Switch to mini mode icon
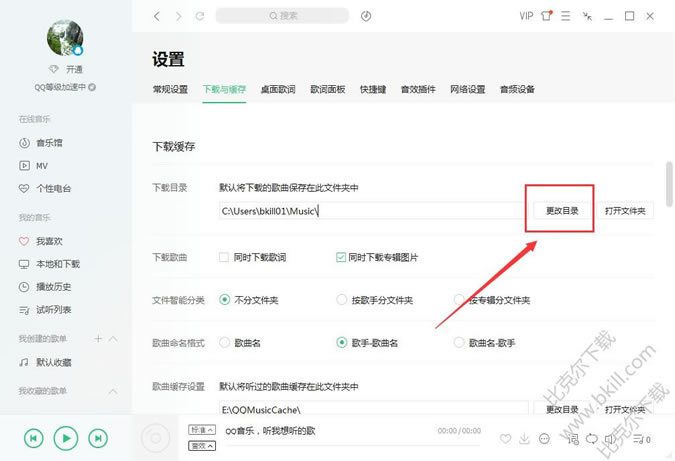 click(587, 16)
